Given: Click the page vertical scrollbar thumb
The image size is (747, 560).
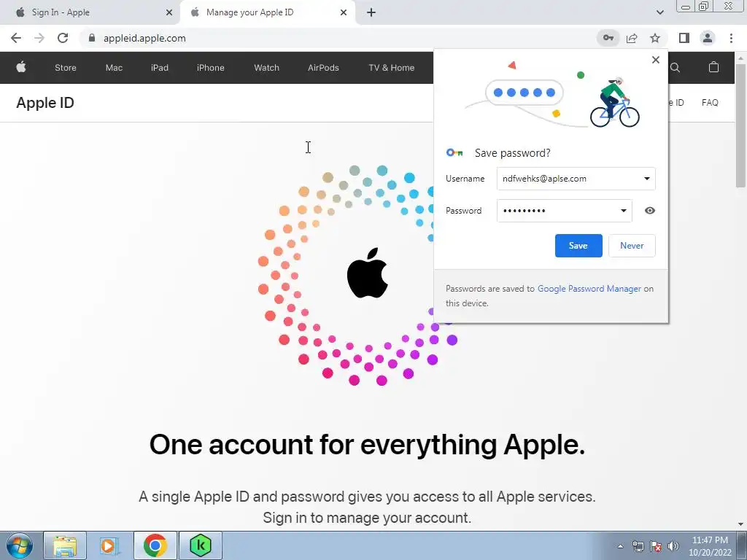Looking at the screenshot, I should (740, 125).
